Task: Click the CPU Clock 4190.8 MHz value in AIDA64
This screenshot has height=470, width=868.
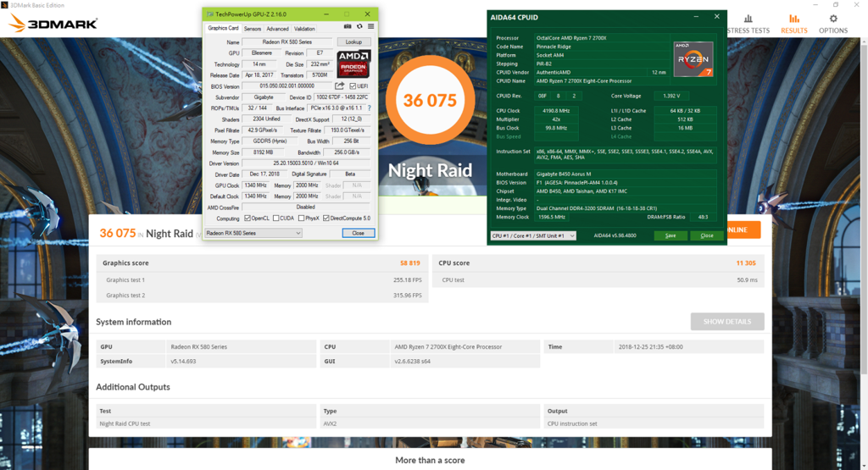Action: click(x=556, y=111)
